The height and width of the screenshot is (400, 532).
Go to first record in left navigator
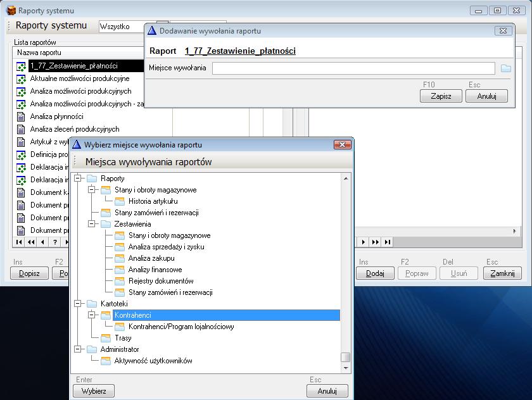19,242
